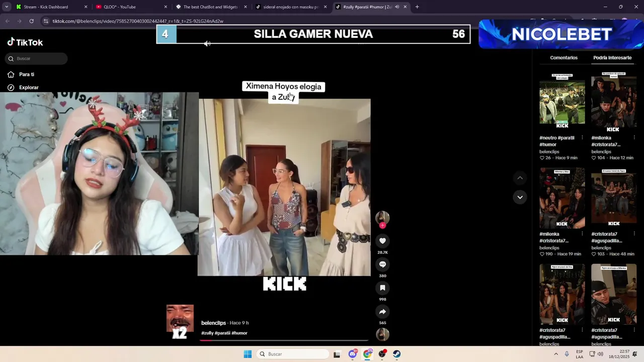The height and width of the screenshot is (362, 644).
Task: Toggle video mute speaker icon
Action: [207, 44]
